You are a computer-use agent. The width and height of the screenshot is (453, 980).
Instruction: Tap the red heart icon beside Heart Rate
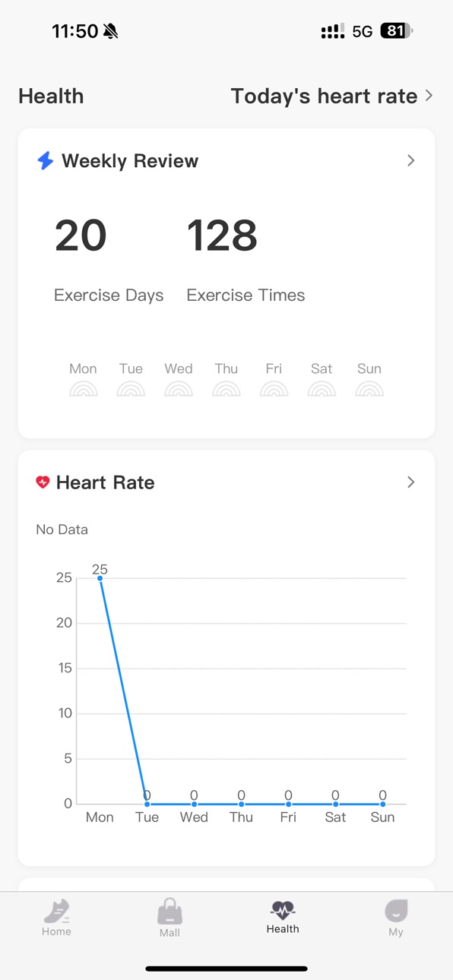point(43,482)
